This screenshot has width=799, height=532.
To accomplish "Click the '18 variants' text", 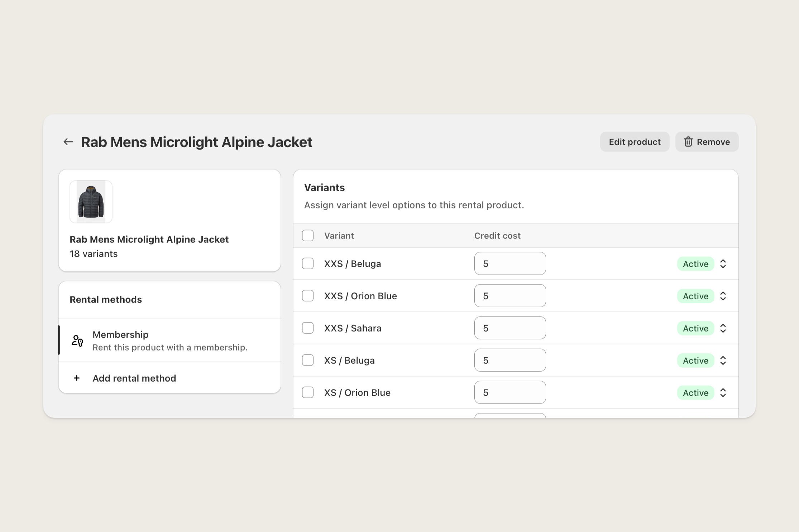I will coord(94,254).
